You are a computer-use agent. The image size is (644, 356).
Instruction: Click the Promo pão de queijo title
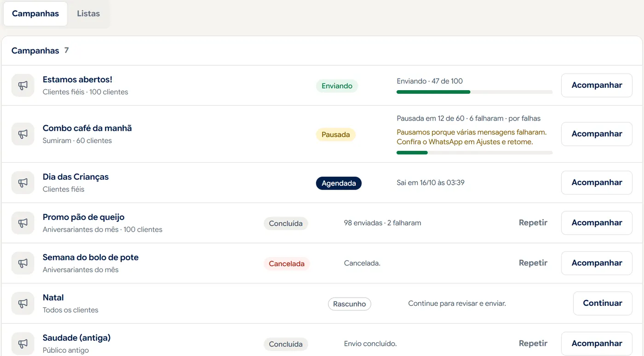coord(83,217)
